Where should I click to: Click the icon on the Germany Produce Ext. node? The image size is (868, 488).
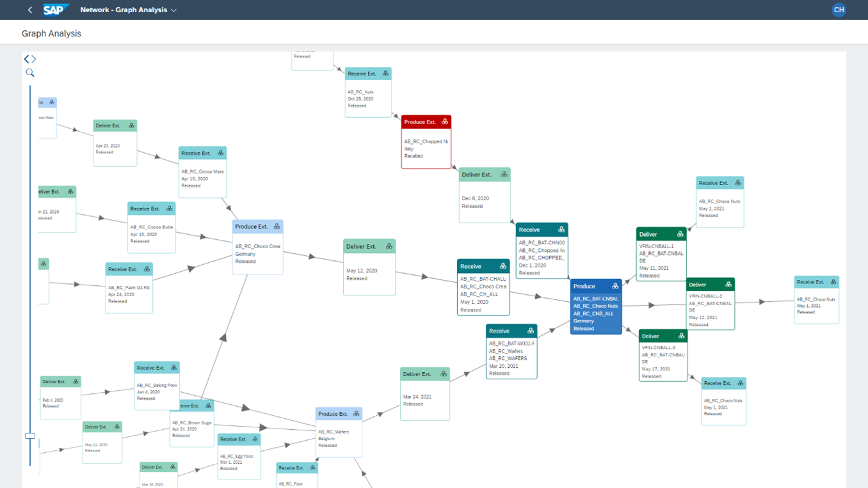(277, 226)
